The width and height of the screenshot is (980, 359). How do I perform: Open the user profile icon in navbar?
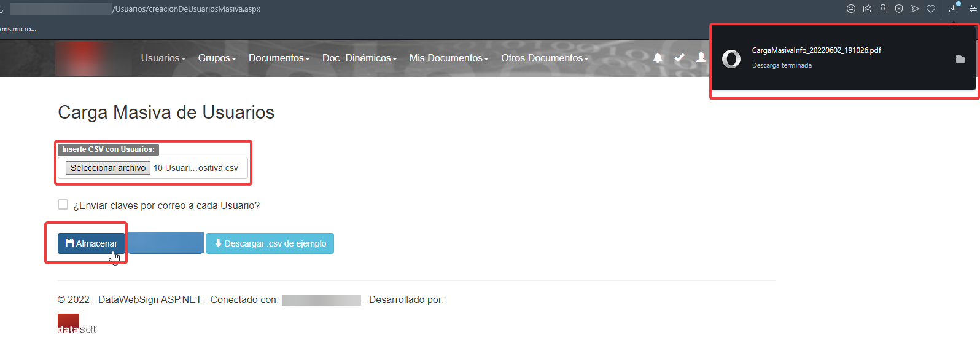[701, 58]
